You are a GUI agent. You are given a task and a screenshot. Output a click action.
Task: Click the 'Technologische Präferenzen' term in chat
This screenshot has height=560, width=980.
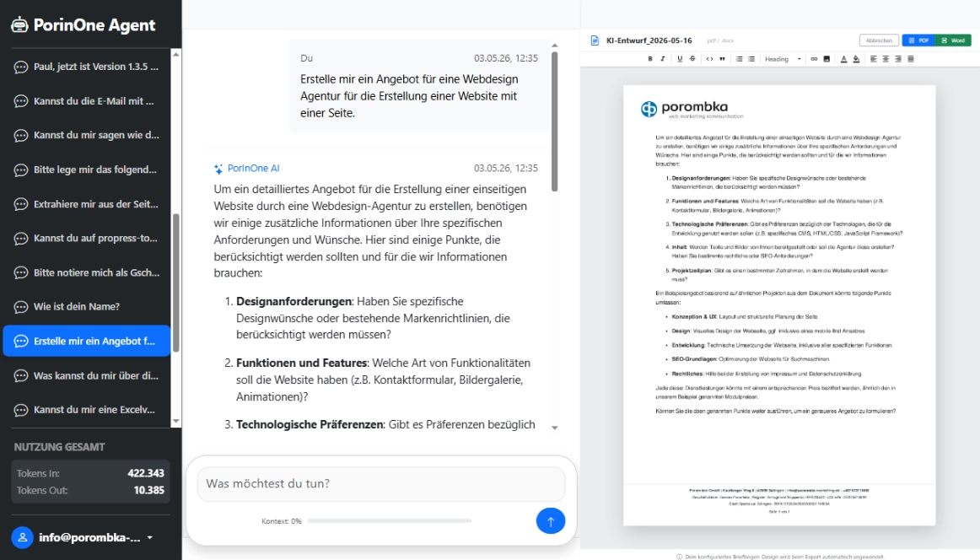[310, 424]
